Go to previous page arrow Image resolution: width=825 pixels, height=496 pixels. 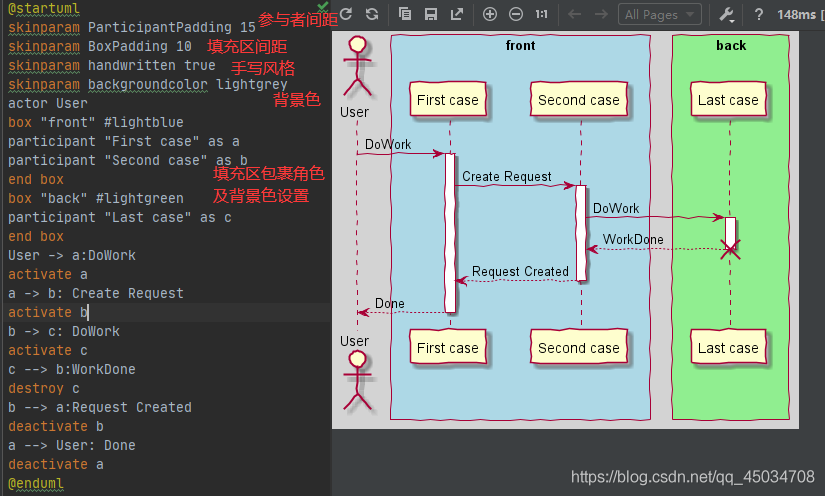pos(575,14)
